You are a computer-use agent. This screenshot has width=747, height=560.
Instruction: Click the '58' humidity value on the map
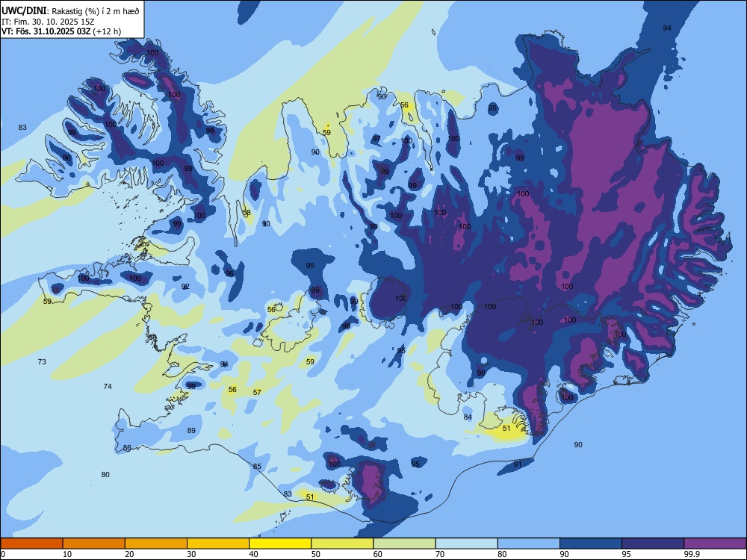coord(247,212)
